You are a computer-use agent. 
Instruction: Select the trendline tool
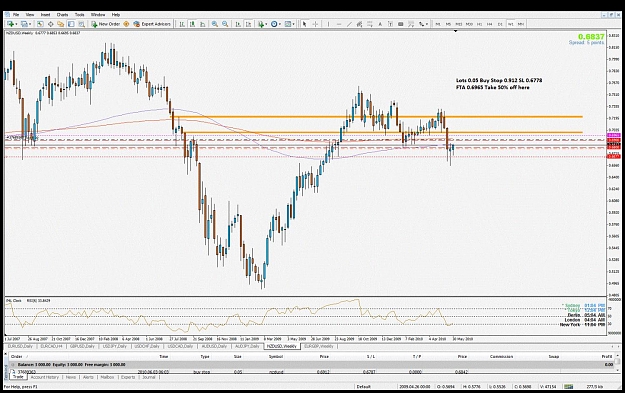click(349, 24)
